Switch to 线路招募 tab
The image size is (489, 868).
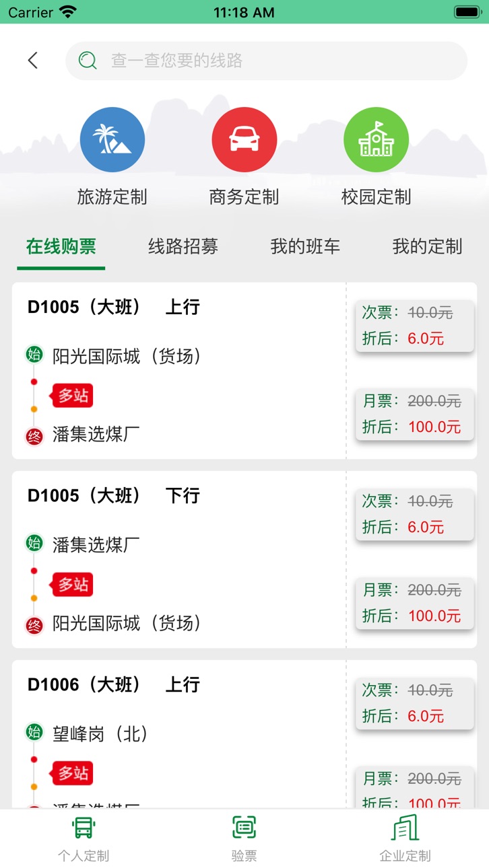183,246
